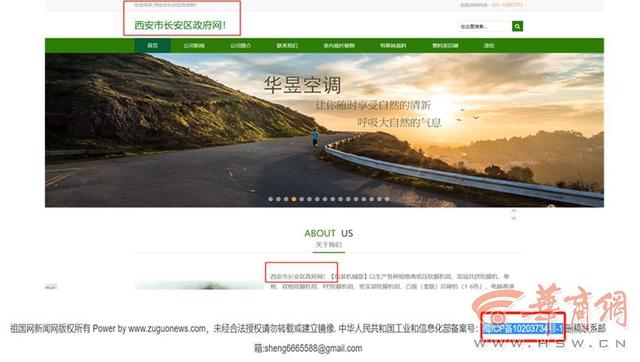Click 祖国网新闻网版权所有 footer text
Image resolution: width=640 pixels, height=362 pixels.
[50, 329]
